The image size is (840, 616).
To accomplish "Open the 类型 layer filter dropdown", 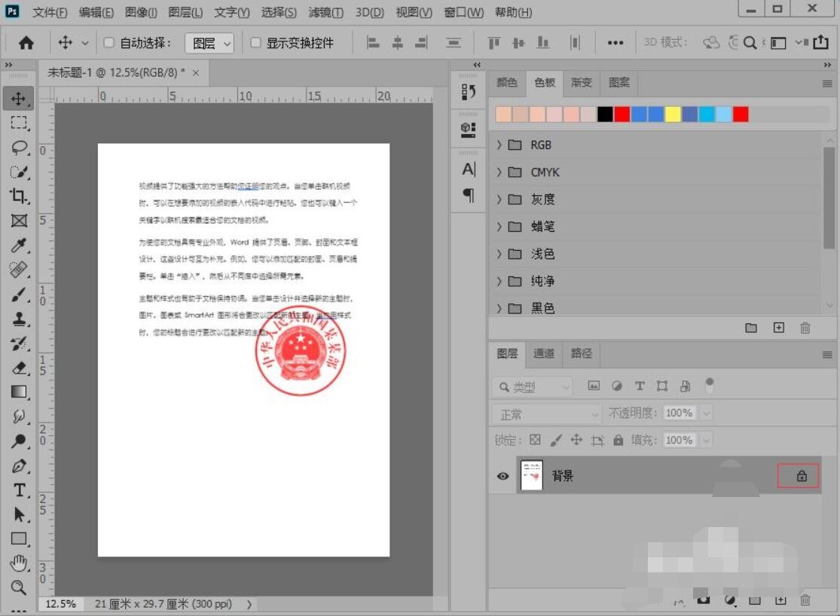I will 532,387.
